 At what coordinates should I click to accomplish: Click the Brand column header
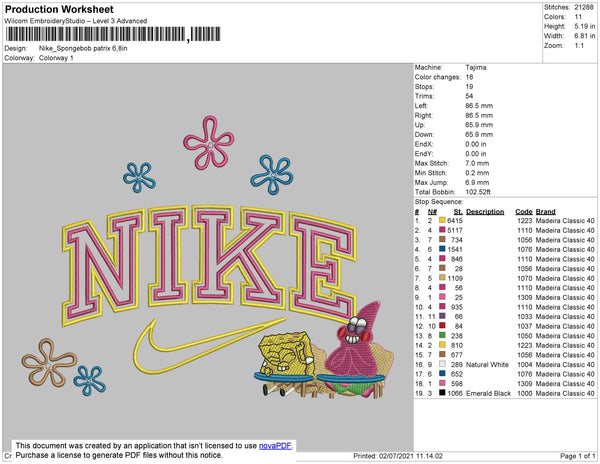[x=545, y=212]
